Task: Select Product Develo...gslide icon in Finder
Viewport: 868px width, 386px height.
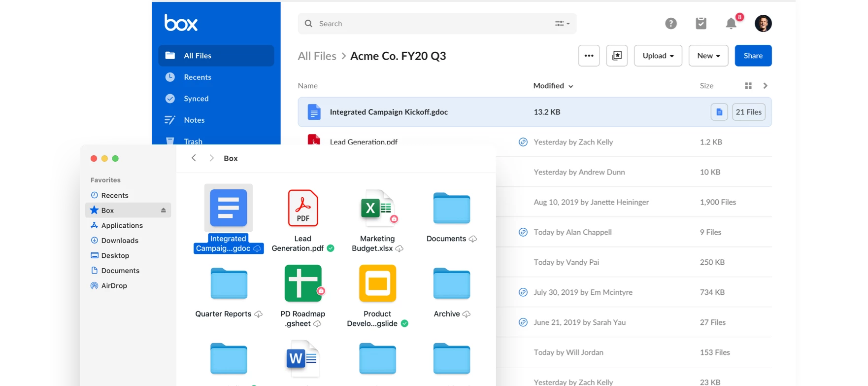Action: (x=378, y=283)
